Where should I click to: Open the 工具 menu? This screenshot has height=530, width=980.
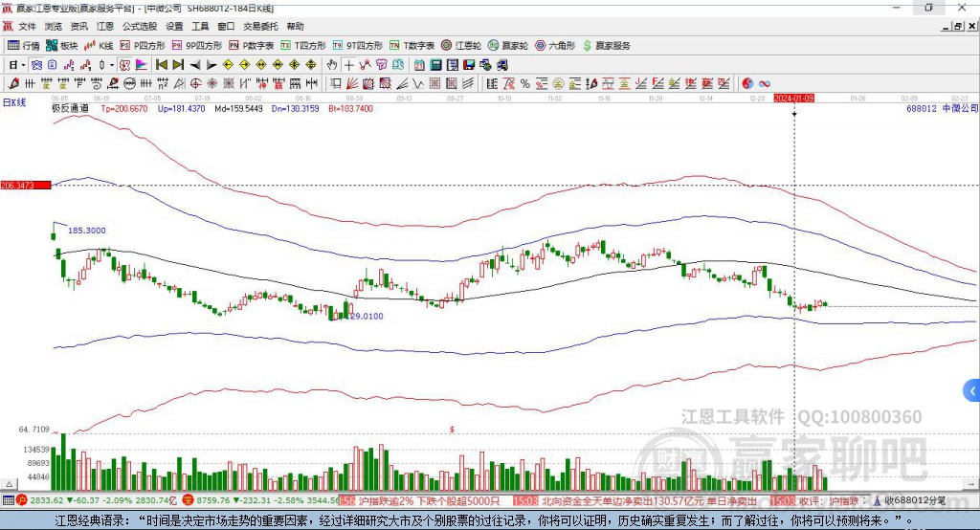pyautogui.click(x=200, y=26)
